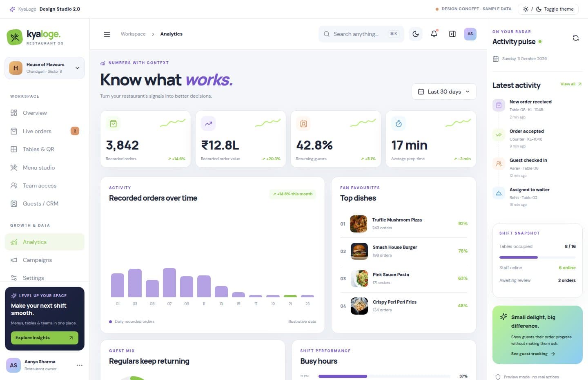Image resolution: width=588 pixels, height=380 pixels.
Task: Open Crispy Peri Peri Fries thumbnail
Action: [359, 306]
